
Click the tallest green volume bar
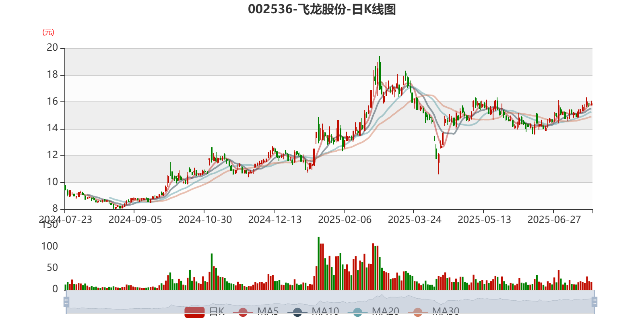(318, 263)
